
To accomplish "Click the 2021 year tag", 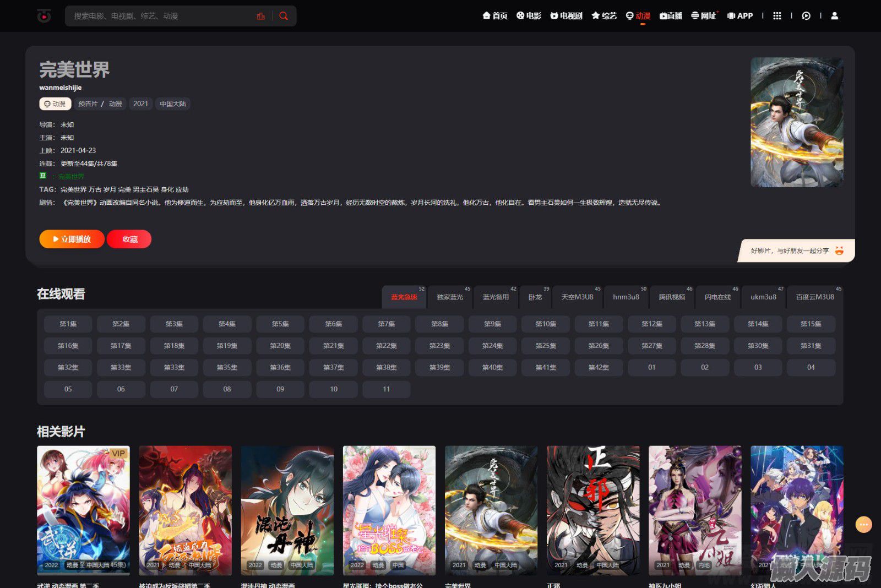I will point(140,104).
